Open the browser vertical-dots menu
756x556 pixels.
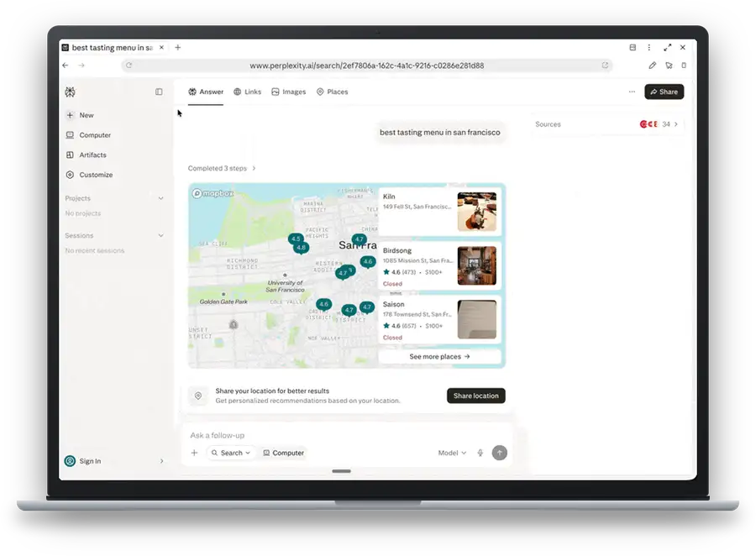(x=649, y=47)
